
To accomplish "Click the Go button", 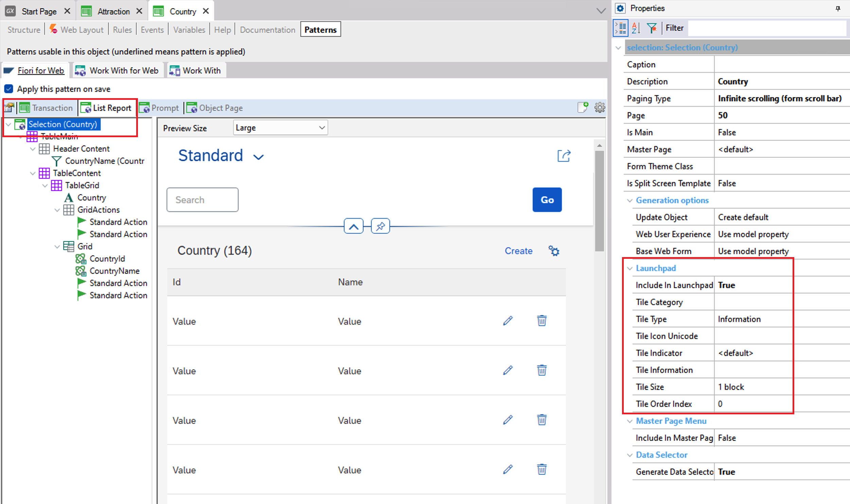I will click(x=547, y=200).
